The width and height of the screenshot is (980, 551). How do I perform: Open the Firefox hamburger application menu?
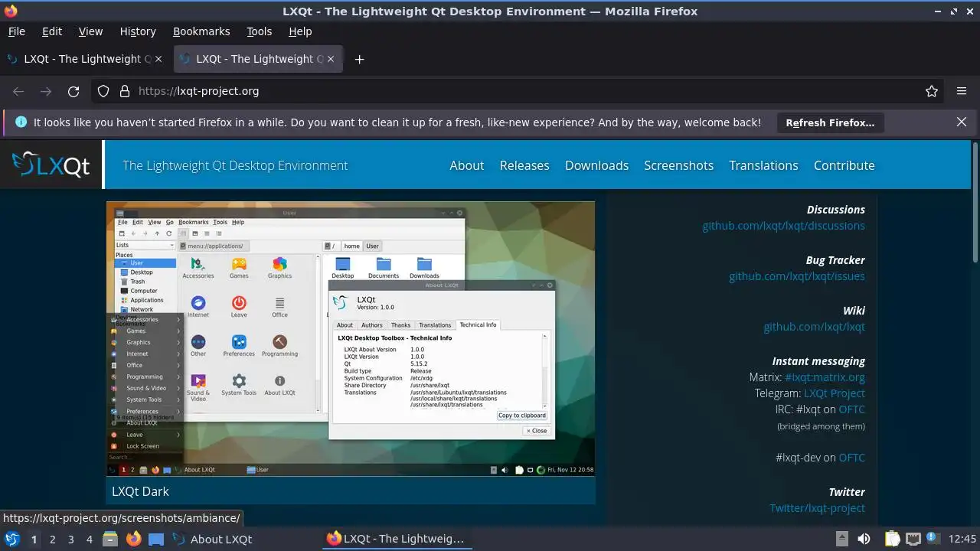pyautogui.click(x=962, y=91)
